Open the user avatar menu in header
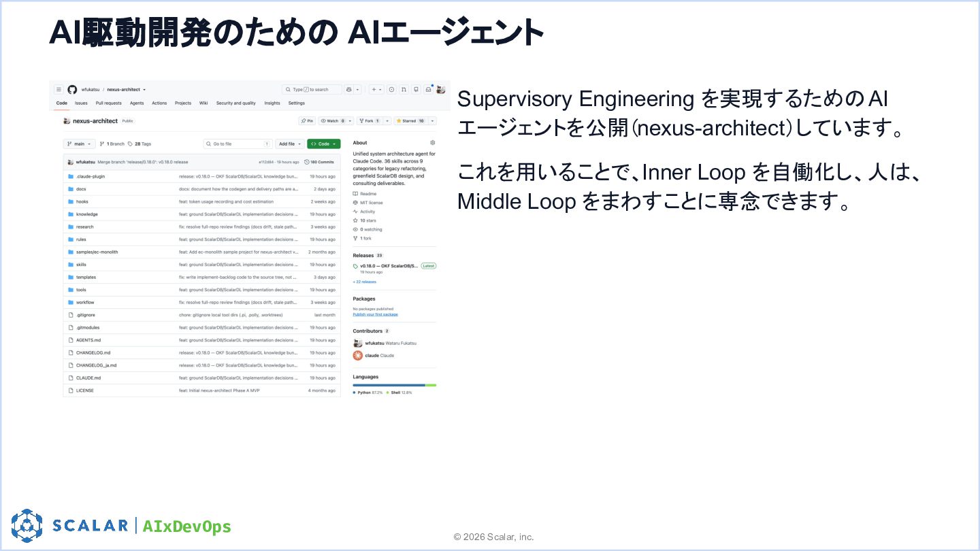This screenshot has width=980, height=551. click(440, 89)
